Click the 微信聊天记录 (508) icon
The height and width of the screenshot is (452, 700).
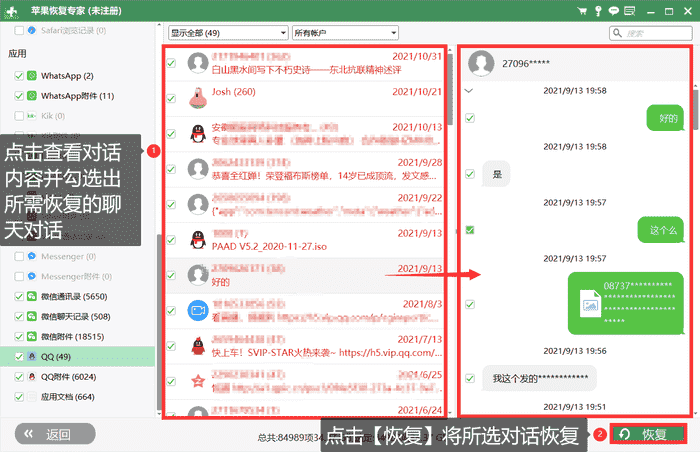(x=32, y=316)
